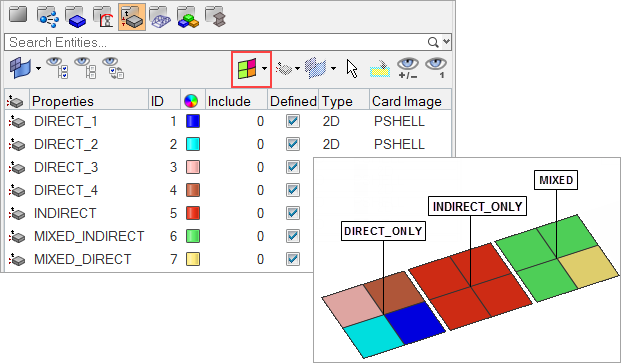Click the search magnifier icon
Image resolution: width=621 pixels, height=363 pixels.
(433, 42)
